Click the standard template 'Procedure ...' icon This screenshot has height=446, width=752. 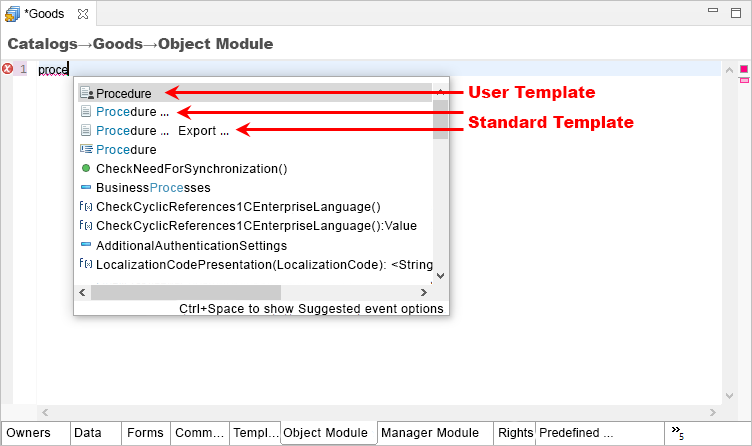point(86,112)
